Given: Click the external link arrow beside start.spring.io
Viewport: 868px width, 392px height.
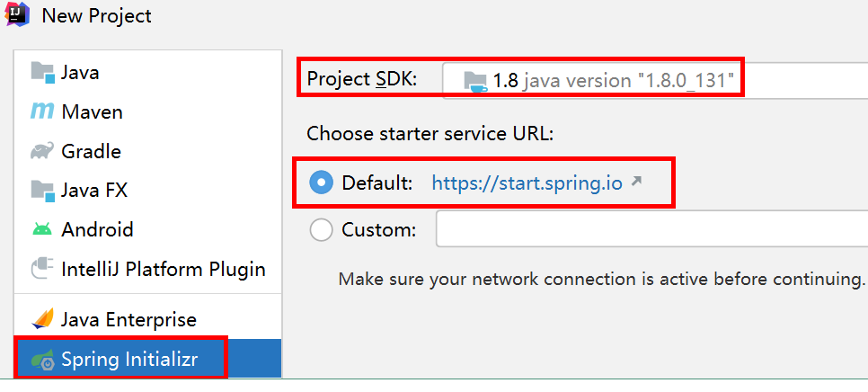Looking at the screenshot, I should 636,182.
